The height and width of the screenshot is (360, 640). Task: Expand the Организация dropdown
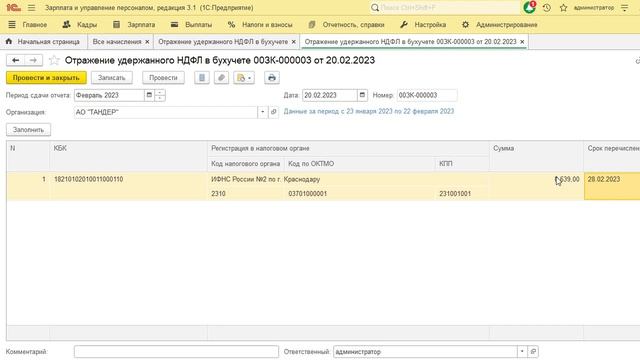click(x=263, y=112)
